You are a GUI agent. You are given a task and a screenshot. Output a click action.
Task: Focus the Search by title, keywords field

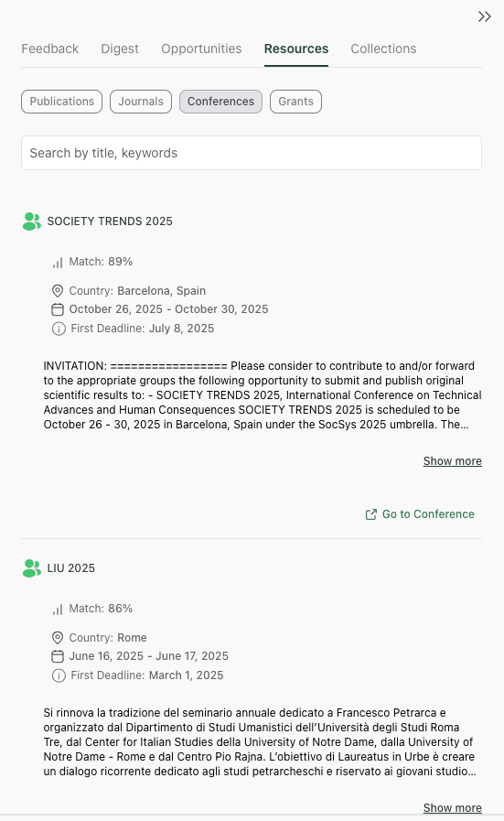pyautogui.click(x=252, y=153)
